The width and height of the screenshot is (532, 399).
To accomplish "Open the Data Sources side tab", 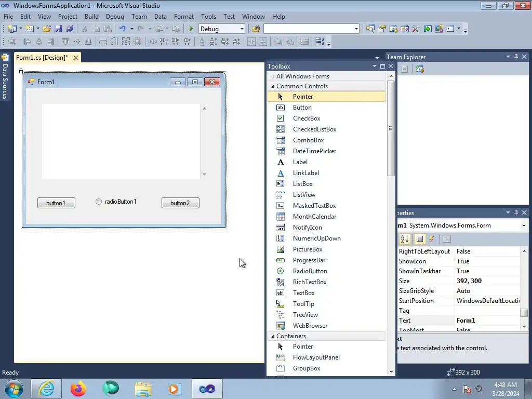I will click(x=5, y=77).
